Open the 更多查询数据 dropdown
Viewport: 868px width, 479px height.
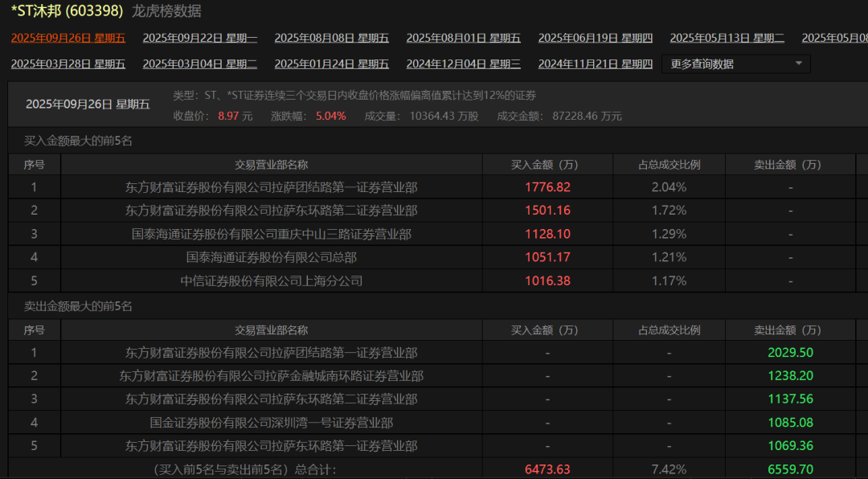click(735, 63)
